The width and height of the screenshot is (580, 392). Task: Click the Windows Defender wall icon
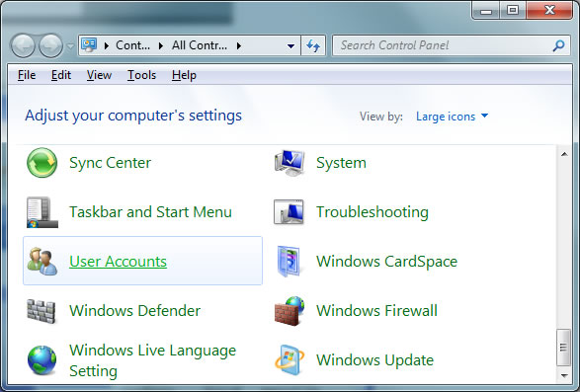(x=41, y=311)
